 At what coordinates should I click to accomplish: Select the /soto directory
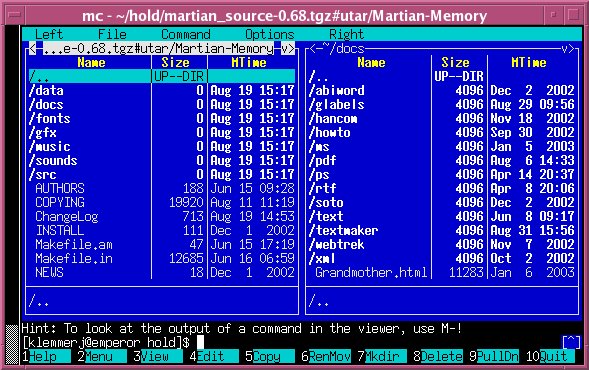442,202
